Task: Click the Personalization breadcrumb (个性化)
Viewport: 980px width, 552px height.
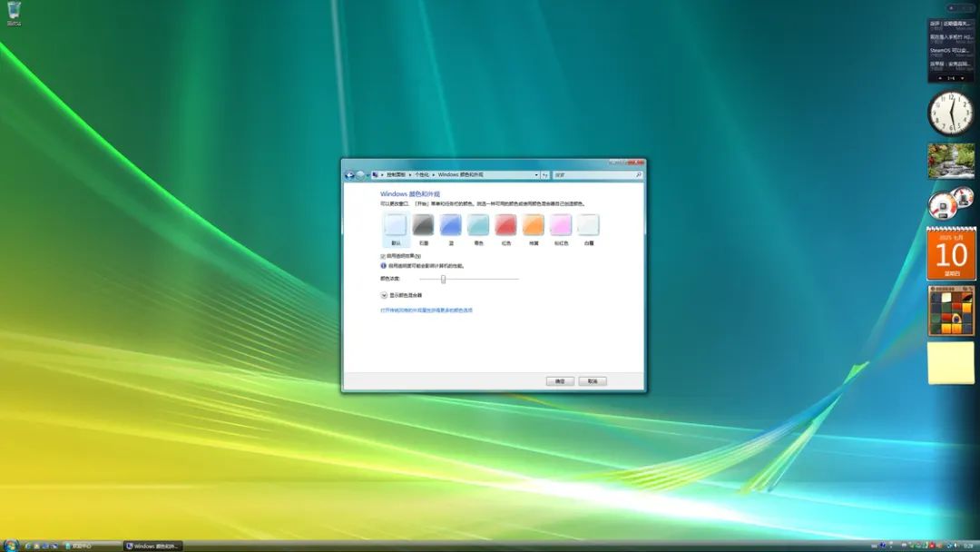Action: 422,175
